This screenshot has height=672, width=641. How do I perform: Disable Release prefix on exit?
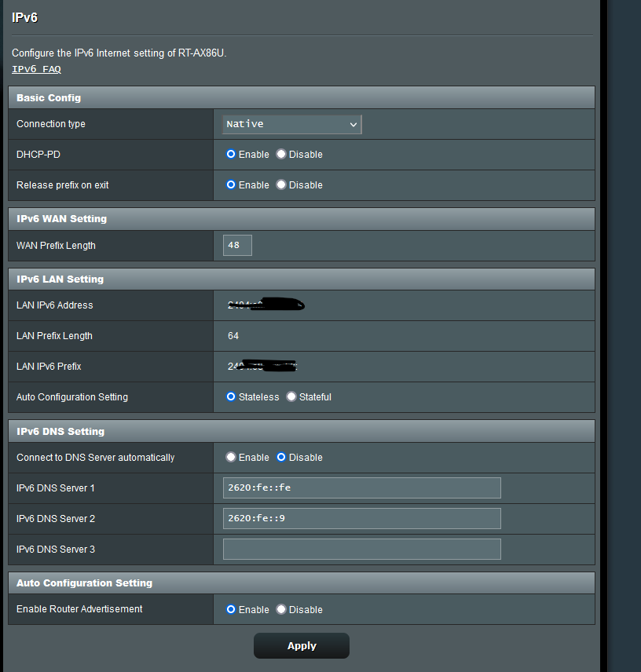pos(281,185)
